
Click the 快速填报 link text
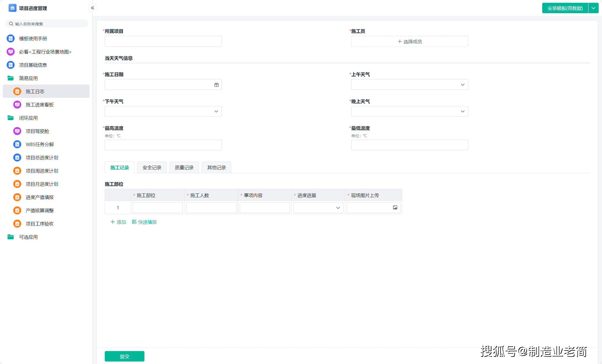point(147,222)
